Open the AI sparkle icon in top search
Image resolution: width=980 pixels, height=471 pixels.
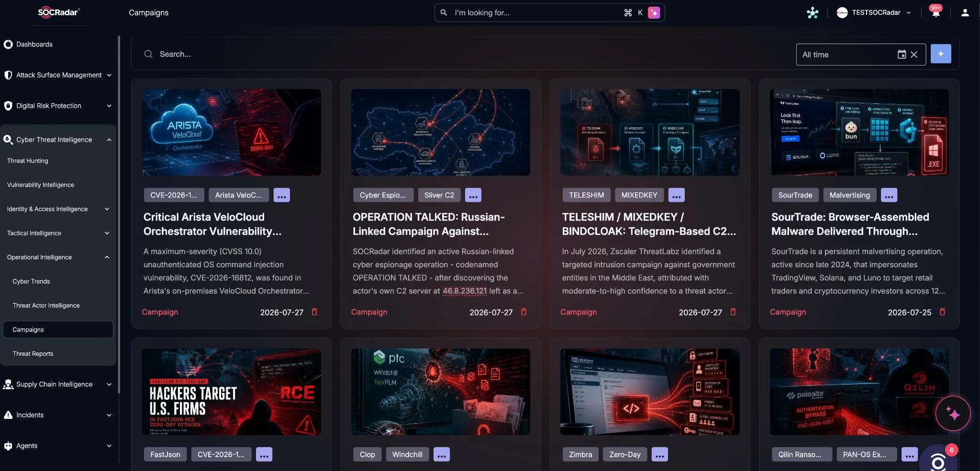[654, 13]
